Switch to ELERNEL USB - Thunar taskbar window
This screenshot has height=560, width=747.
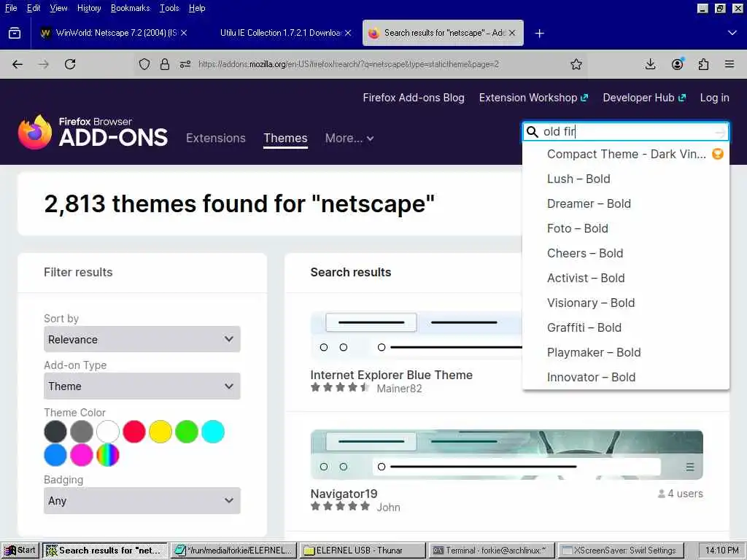(x=363, y=551)
